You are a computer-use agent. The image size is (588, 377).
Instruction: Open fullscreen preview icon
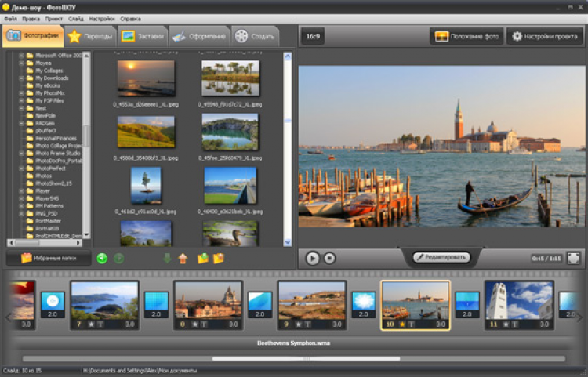[x=573, y=258]
